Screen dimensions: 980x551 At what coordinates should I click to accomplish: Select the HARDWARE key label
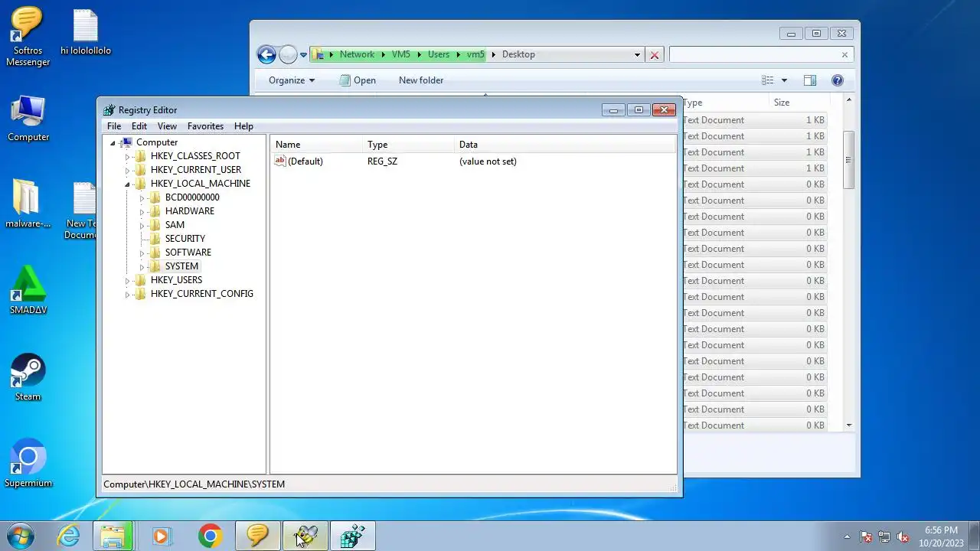[190, 211]
